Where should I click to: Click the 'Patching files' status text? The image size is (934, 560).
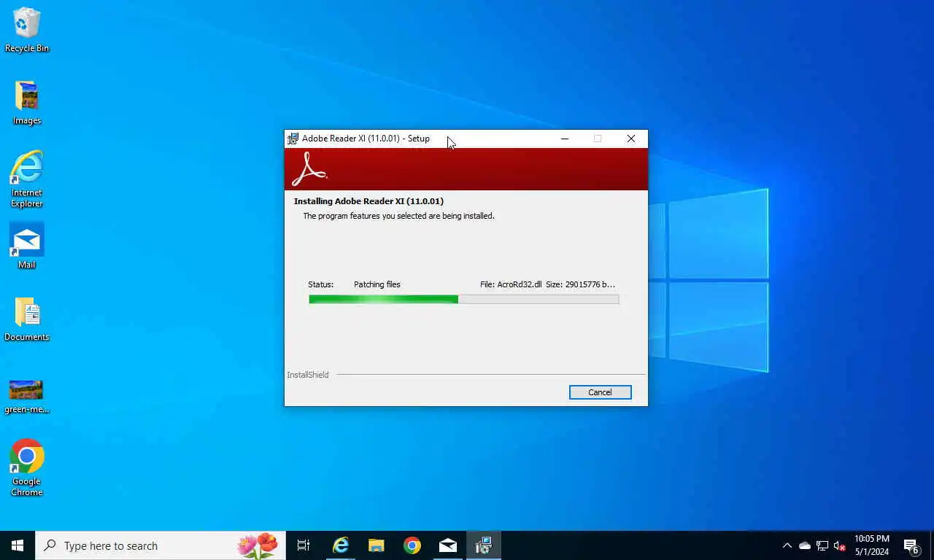click(377, 284)
